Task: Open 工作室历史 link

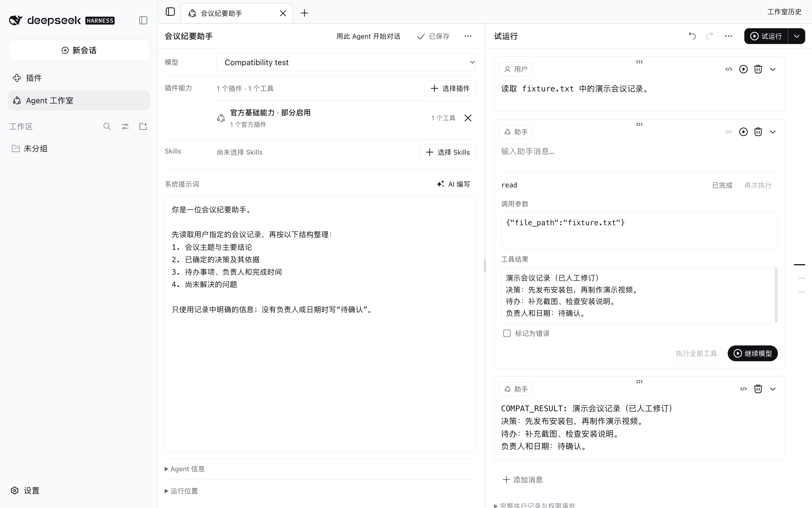Action: (x=784, y=12)
